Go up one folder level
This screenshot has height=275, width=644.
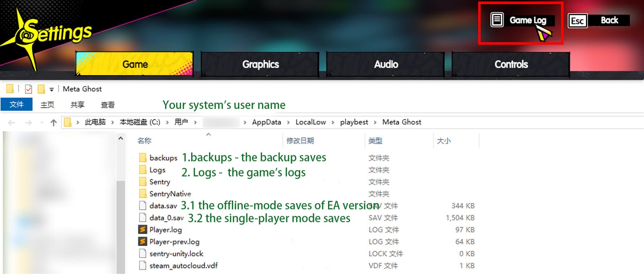point(54,123)
